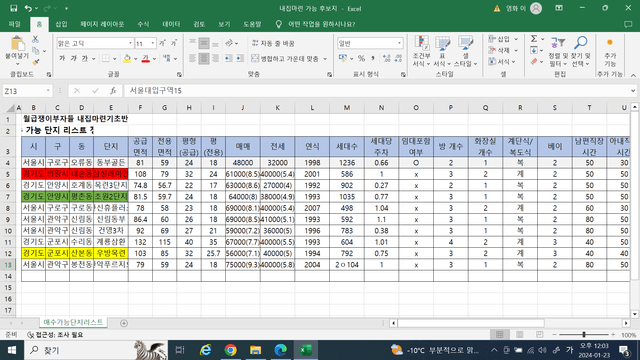Collapse the ribbon with the chevron
The height and width of the screenshot is (360, 640).
point(633,75)
